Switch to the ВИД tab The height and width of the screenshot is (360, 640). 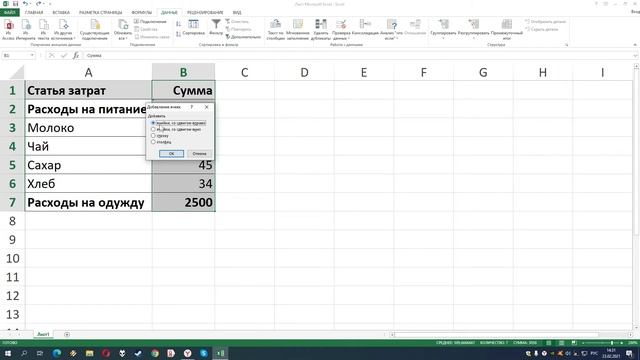coord(237,12)
